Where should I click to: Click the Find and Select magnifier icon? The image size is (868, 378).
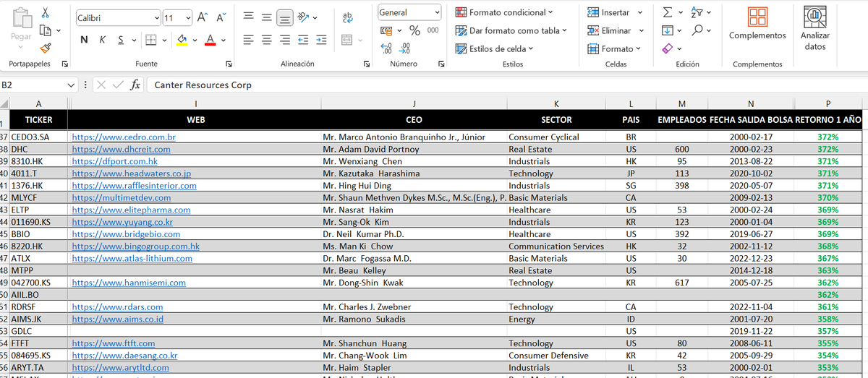pos(697,30)
